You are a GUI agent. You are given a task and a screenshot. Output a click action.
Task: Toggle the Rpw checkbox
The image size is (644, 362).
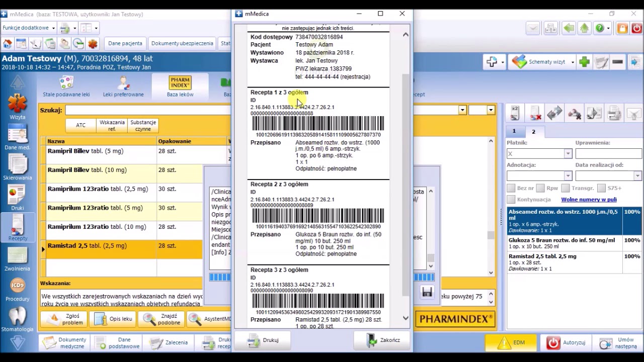540,188
